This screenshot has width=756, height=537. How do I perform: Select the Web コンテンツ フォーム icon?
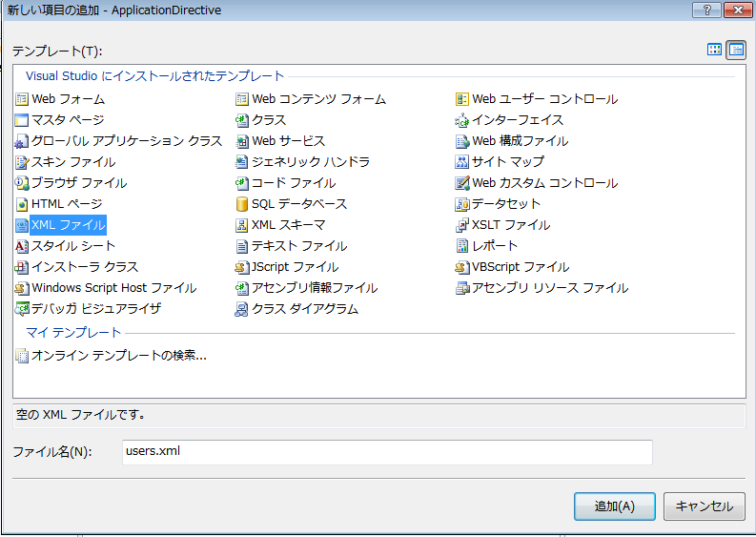[x=241, y=99]
